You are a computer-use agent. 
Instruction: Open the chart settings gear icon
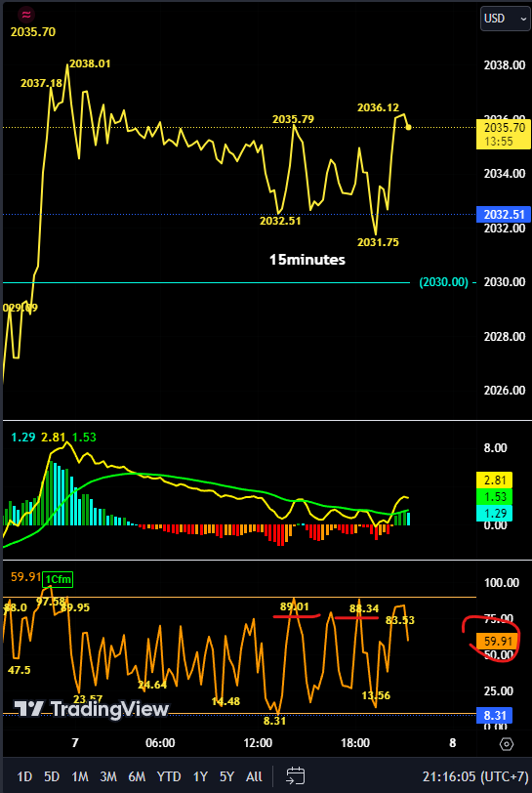coord(507,743)
